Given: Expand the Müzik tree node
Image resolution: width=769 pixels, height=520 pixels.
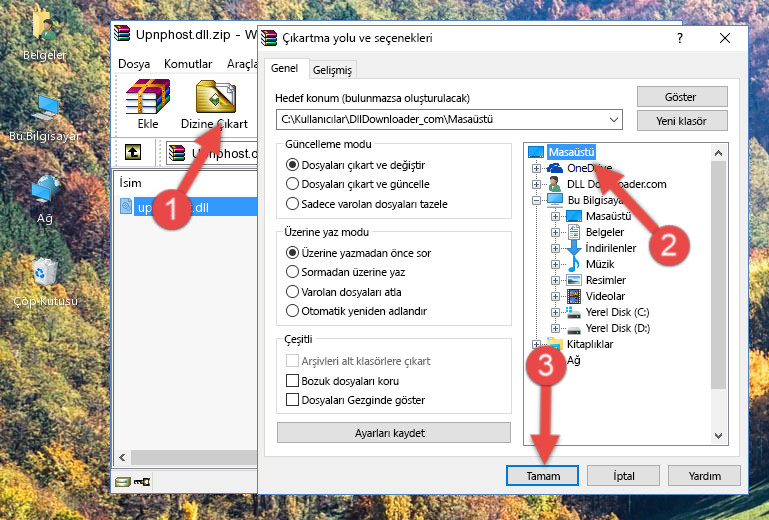Looking at the screenshot, I should click(x=555, y=264).
